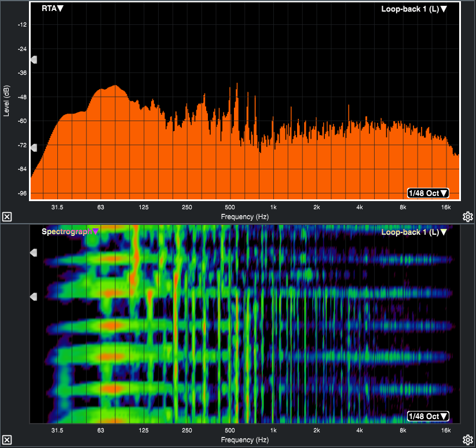Click the 16k label on the Spectrograph axis
476x448 pixels.
(446, 431)
